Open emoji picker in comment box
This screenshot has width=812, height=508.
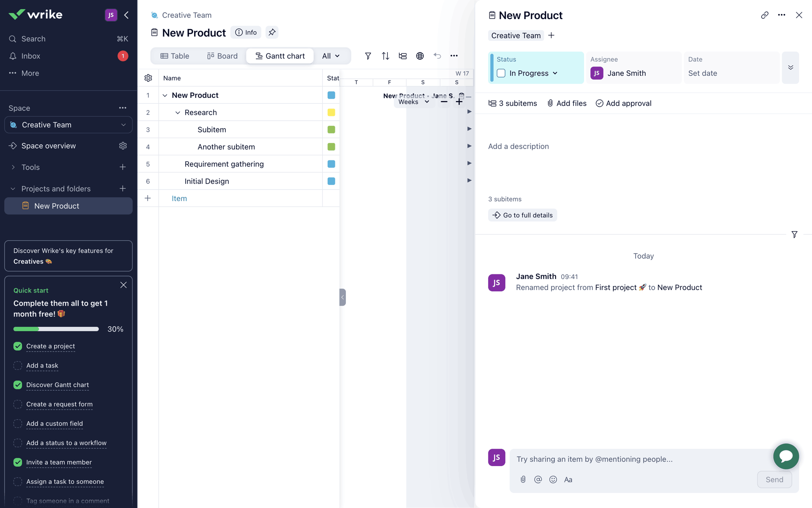(553, 479)
